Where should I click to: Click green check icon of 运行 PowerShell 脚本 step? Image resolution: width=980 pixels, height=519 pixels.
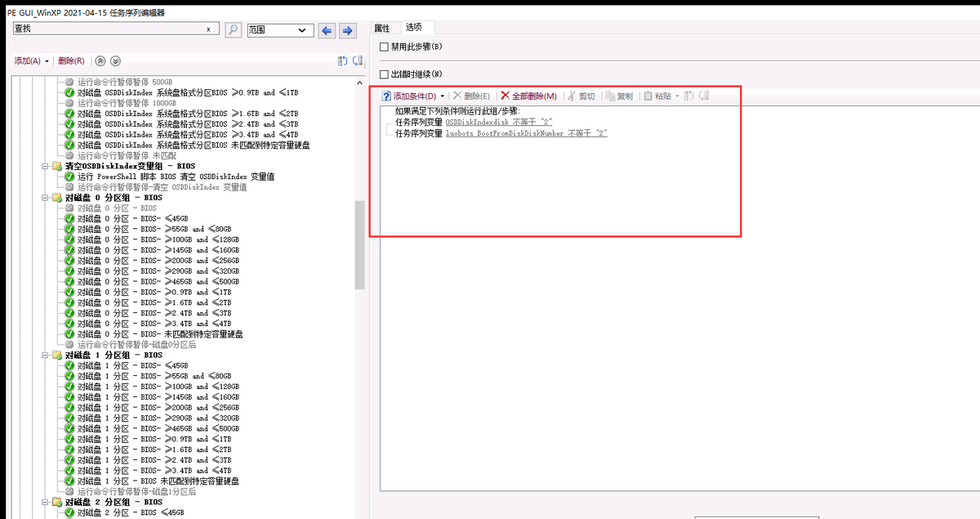point(69,177)
